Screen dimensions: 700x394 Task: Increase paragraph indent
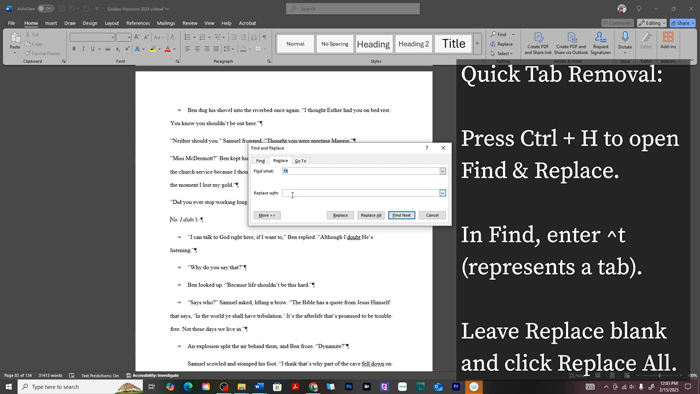(243, 37)
